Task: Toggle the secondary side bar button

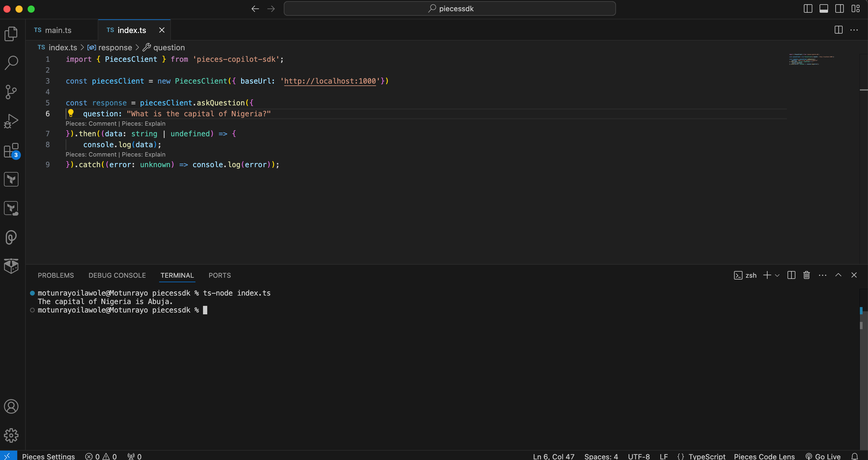Action: pyautogui.click(x=839, y=8)
